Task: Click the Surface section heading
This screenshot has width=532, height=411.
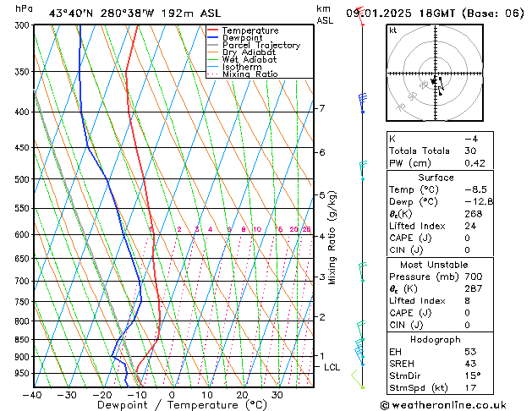Action: 436,178
